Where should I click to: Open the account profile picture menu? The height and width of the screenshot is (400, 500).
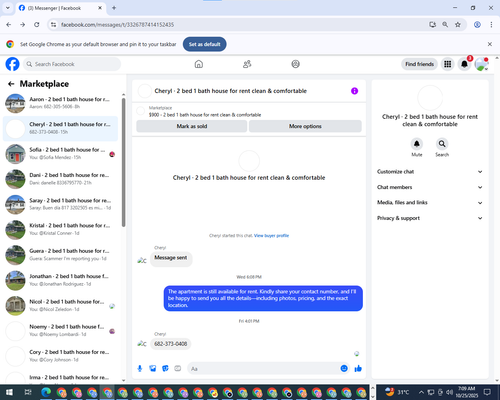pyautogui.click(x=481, y=64)
